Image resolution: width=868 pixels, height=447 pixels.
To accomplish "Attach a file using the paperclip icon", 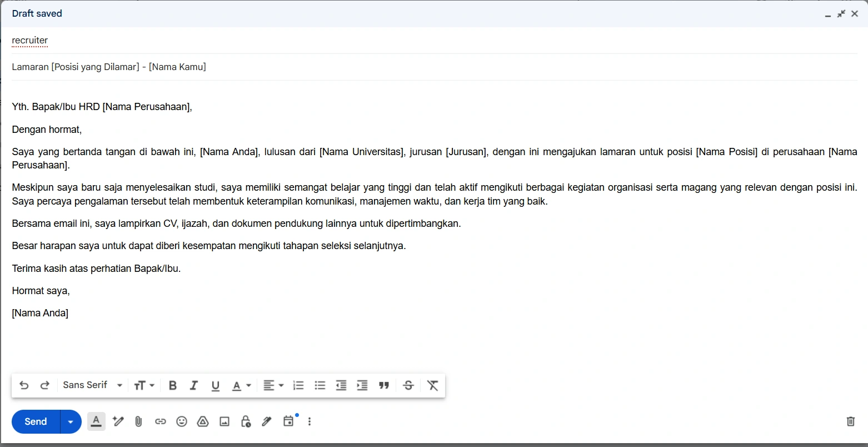I will 138,421.
